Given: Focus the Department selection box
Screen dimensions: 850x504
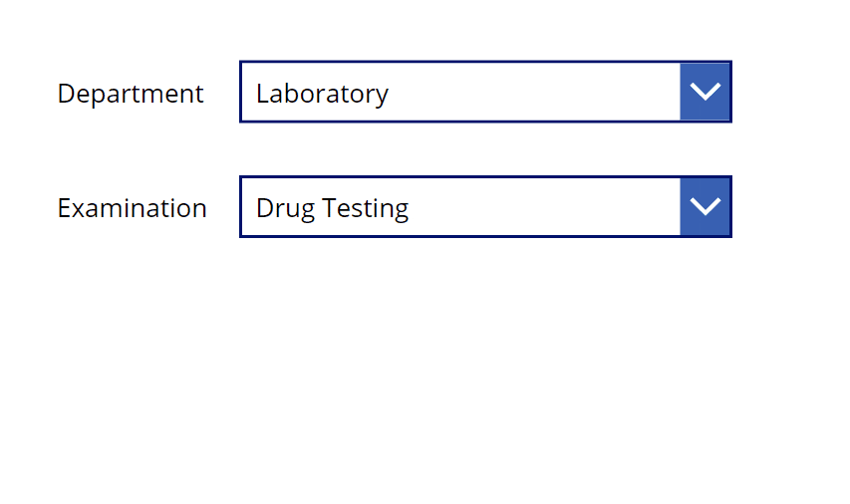Looking at the screenshot, I should [485, 92].
